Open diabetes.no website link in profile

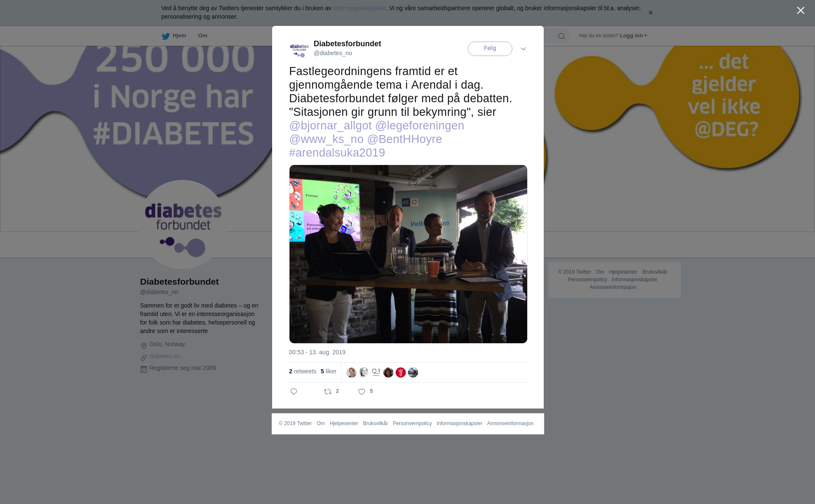pos(165,356)
